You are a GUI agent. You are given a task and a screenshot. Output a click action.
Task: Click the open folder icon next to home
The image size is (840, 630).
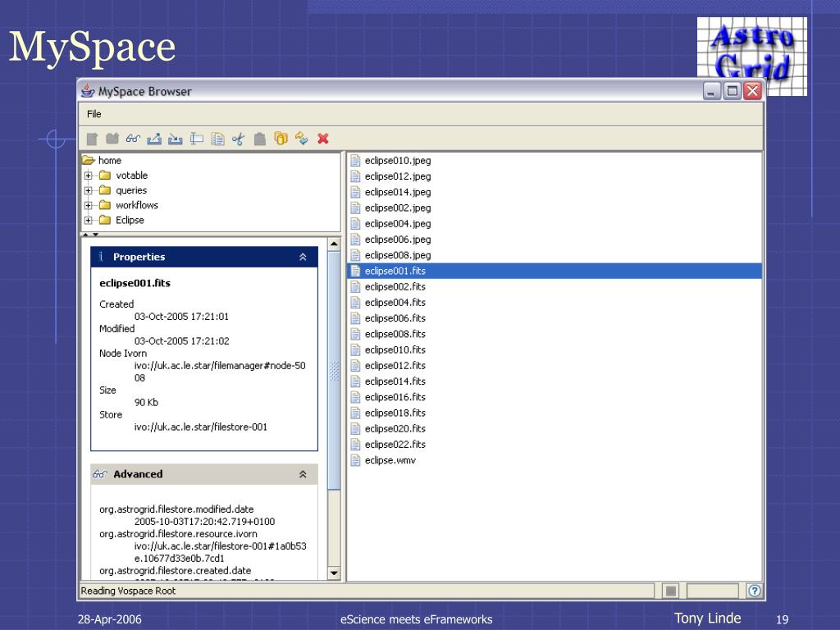(x=89, y=160)
